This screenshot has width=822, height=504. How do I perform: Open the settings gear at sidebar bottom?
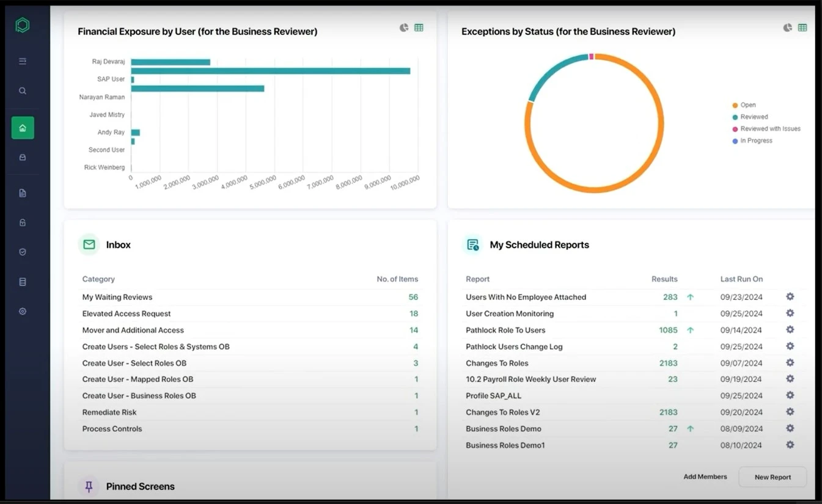pos(22,311)
